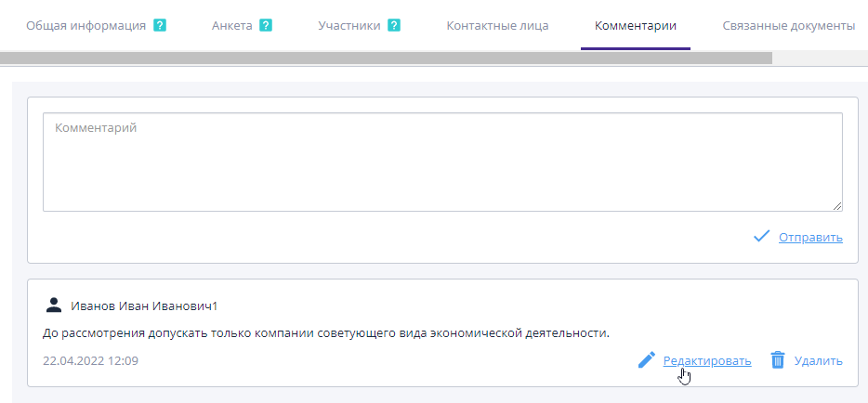Screen dimensions: 868x403
Task: Click the author name Иванов Иван Иванович1
Action: [x=144, y=305]
